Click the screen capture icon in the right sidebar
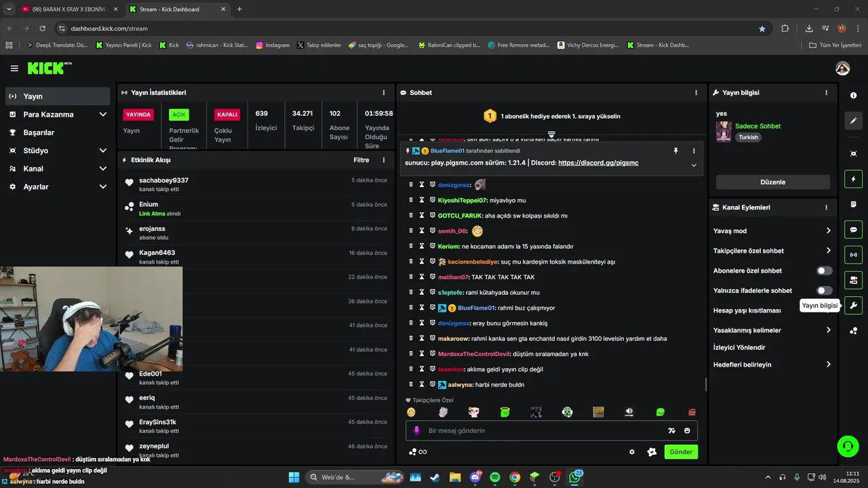The height and width of the screenshot is (488, 868). click(x=854, y=154)
